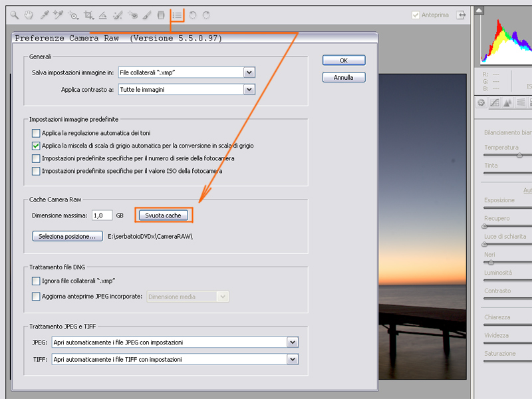The height and width of the screenshot is (399, 532).
Task: Click the Temperatura slider handle
Action: (519, 156)
